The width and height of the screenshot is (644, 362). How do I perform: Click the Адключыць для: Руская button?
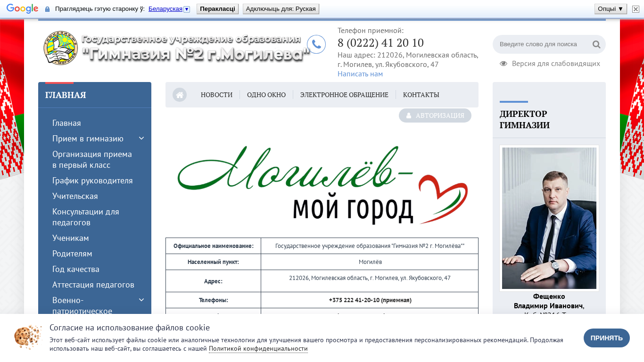click(x=281, y=9)
